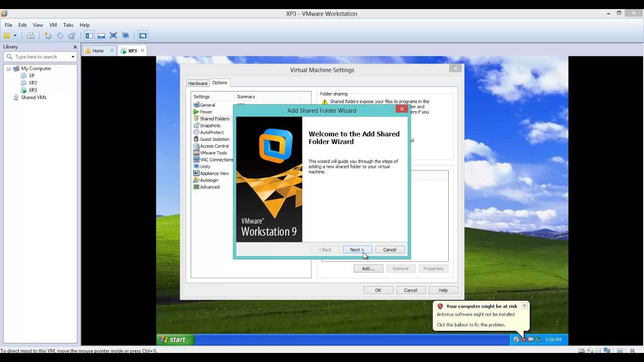This screenshot has width=644, height=362.
Task: Click Next in Add Shared Folder Wizard
Action: [357, 250]
